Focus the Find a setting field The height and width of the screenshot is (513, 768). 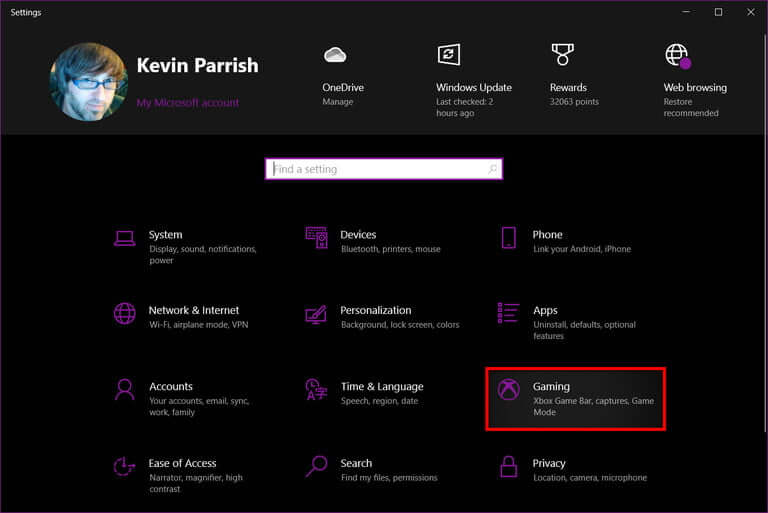pos(384,169)
